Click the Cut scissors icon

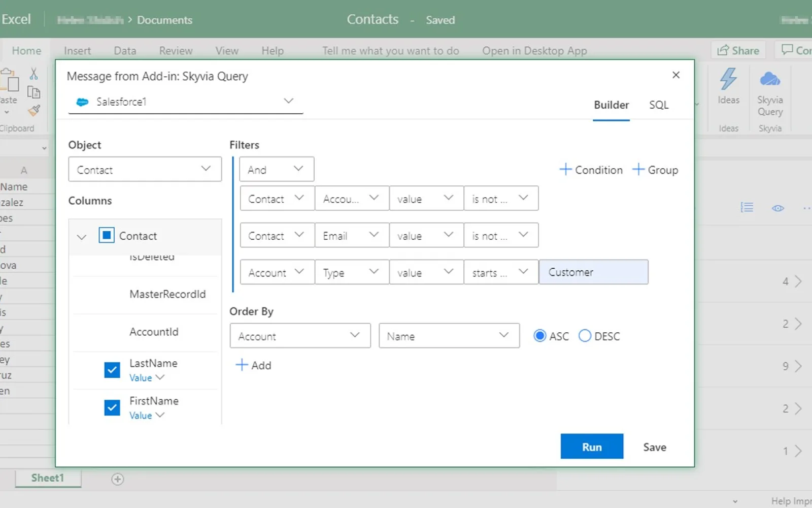33,74
